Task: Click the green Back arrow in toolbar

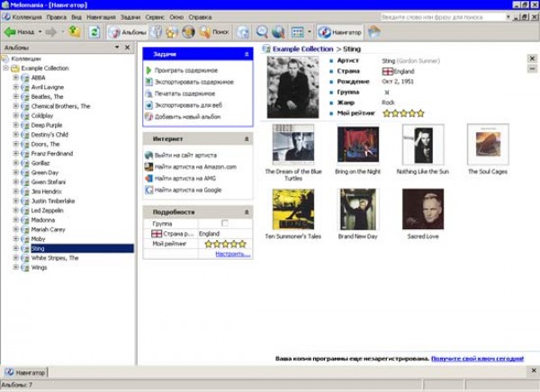Action: pyautogui.click(x=11, y=31)
